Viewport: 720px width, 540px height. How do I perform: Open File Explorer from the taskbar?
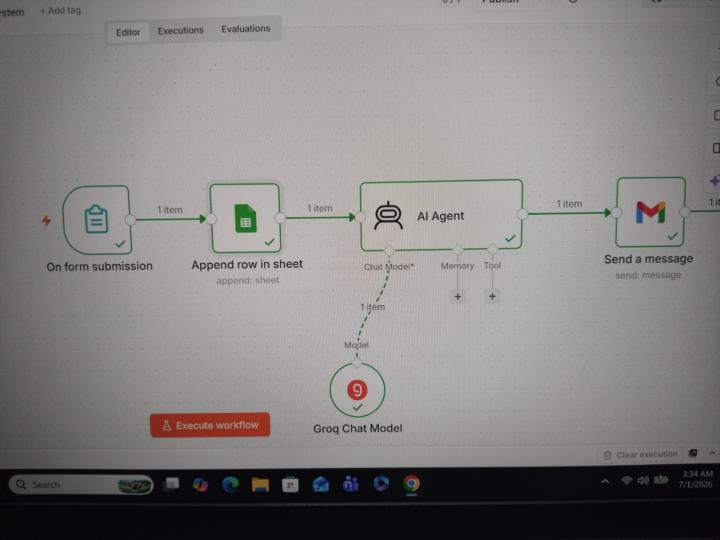[x=260, y=484]
